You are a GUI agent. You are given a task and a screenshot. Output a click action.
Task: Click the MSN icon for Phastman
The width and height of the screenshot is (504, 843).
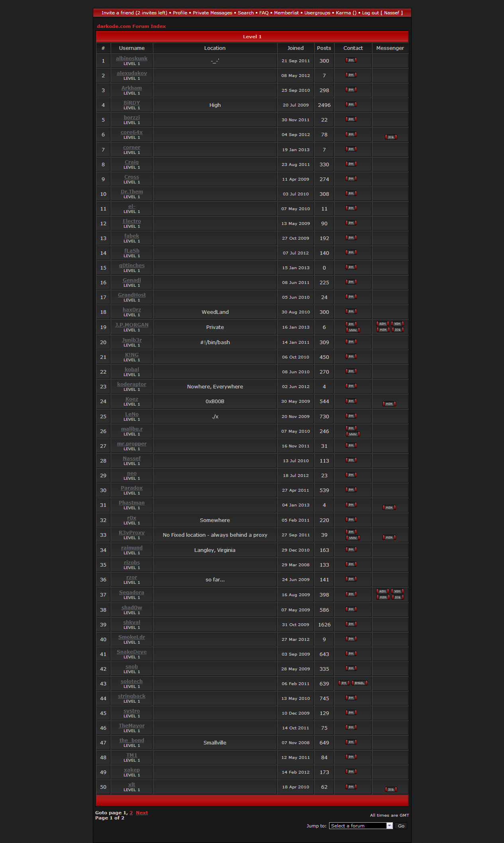389,508
